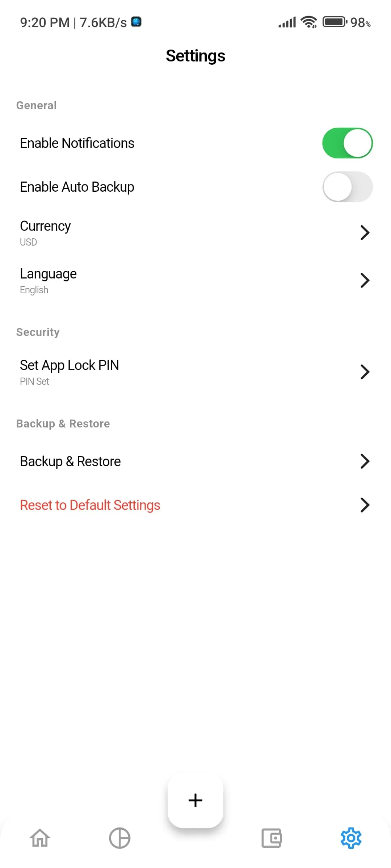The width and height of the screenshot is (391, 868).
Task: Tap the Wi-Fi status icon
Action: click(309, 22)
